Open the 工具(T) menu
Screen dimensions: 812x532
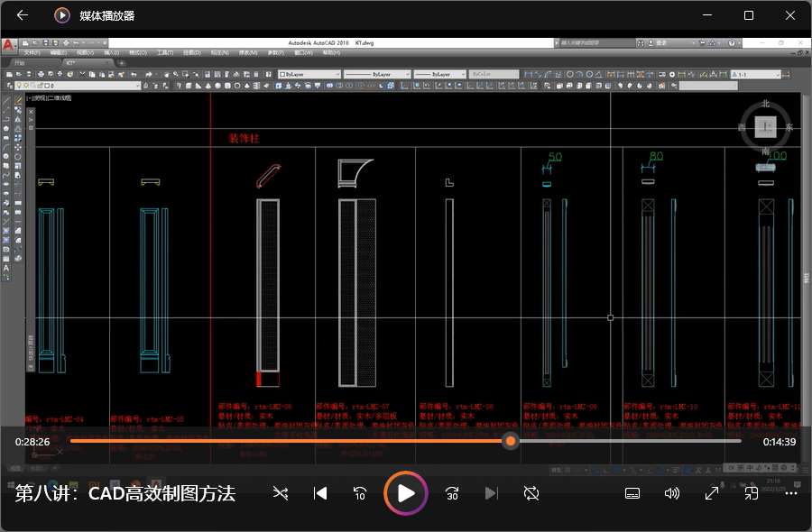point(165,53)
